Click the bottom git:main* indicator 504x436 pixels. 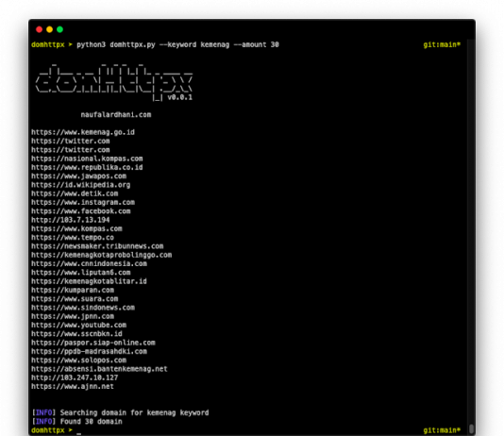tap(442, 430)
